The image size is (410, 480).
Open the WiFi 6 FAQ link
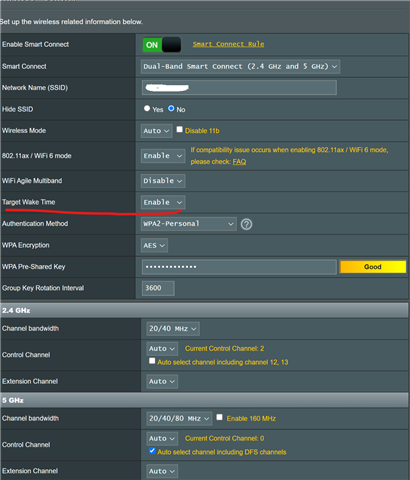coord(239,162)
